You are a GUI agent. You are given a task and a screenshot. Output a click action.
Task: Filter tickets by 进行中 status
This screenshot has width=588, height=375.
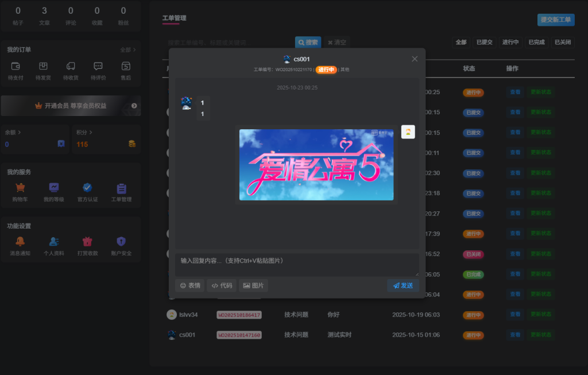click(x=510, y=42)
